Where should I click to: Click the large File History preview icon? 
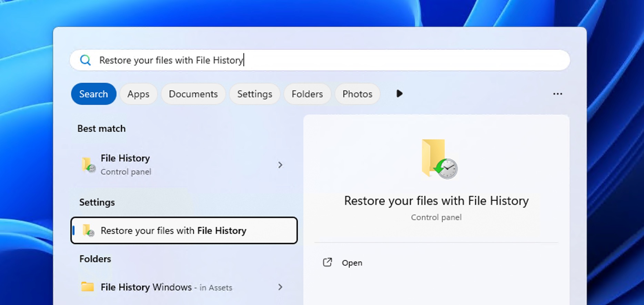pos(439,159)
